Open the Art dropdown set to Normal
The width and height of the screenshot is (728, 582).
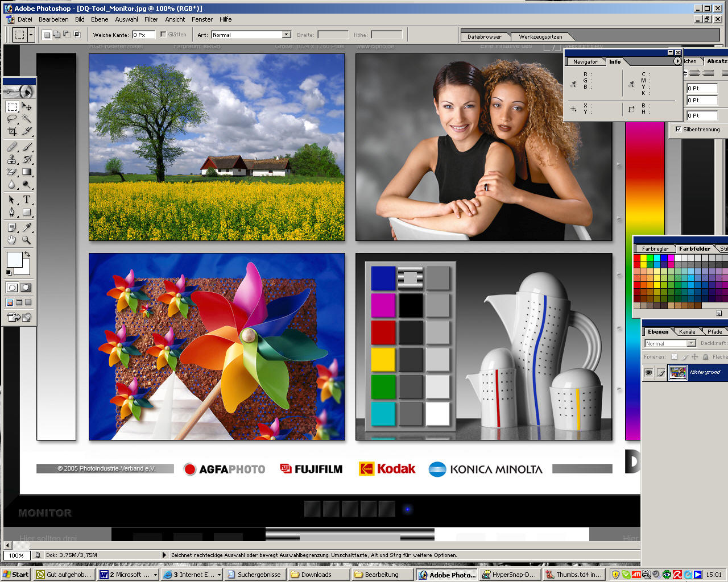286,35
